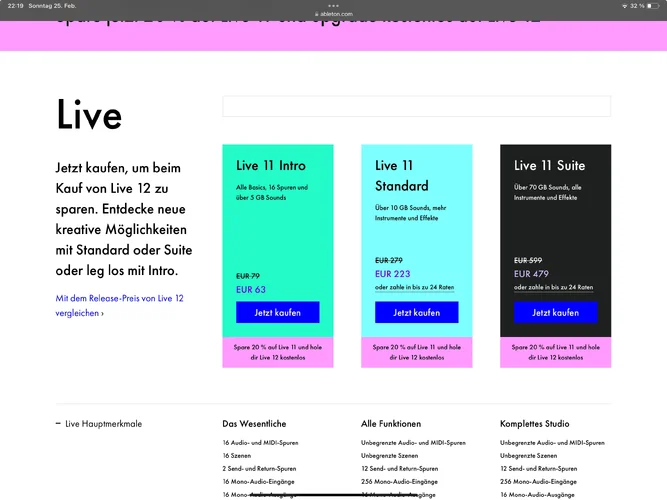Tap the ableton.com address bar
The height and width of the screenshot is (500, 667).
tap(334, 14)
